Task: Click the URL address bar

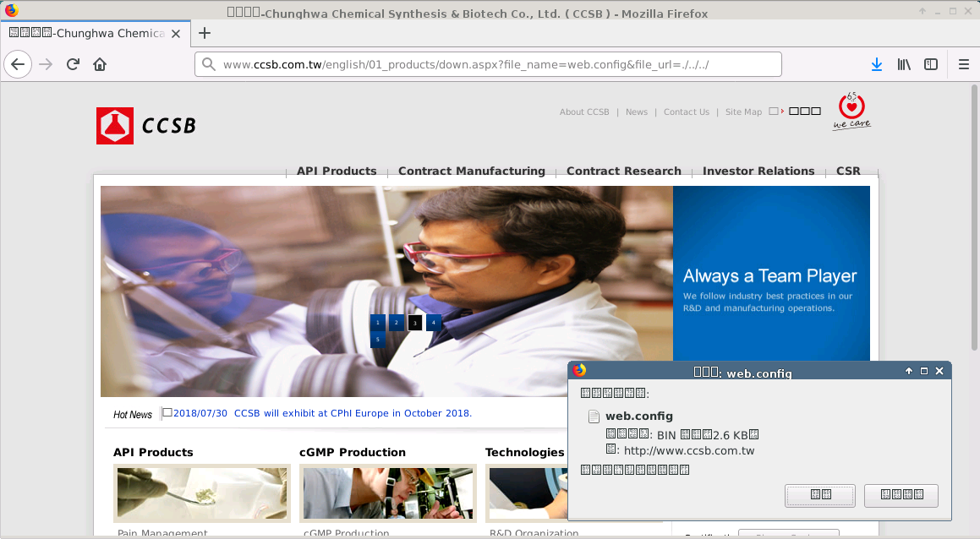Action: (x=488, y=64)
